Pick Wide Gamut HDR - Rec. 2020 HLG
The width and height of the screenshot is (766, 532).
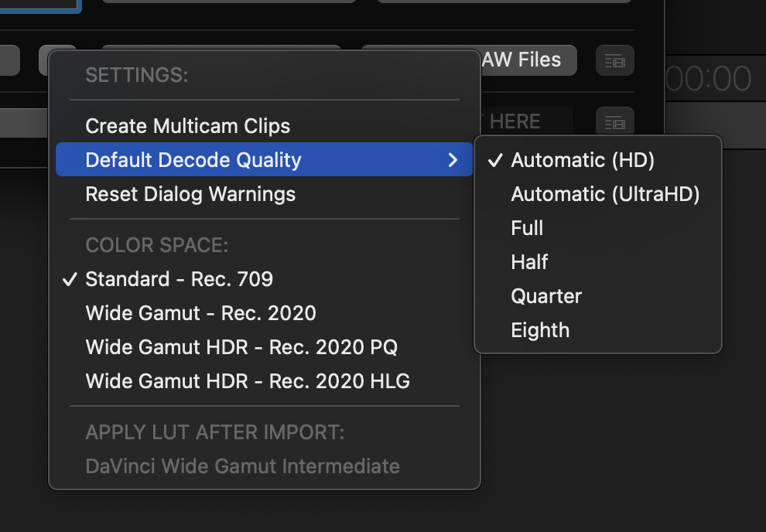(x=248, y=381)
